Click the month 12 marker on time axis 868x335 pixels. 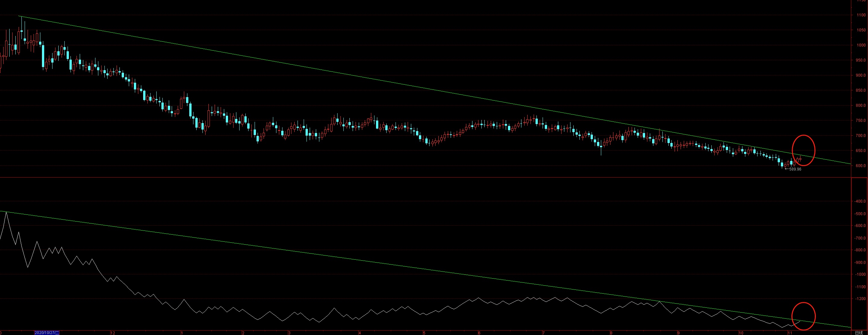pyautogui.click(x=112, y=333)
